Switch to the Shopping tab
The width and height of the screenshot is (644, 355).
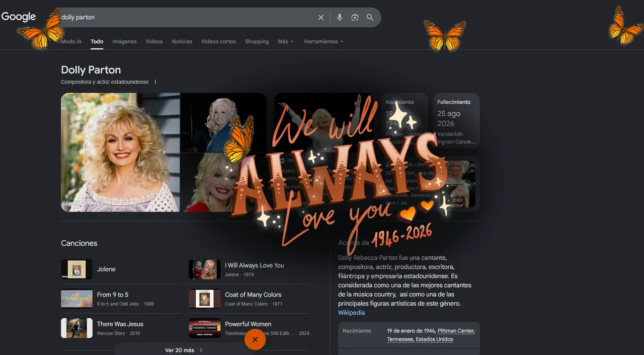(257, 41)
